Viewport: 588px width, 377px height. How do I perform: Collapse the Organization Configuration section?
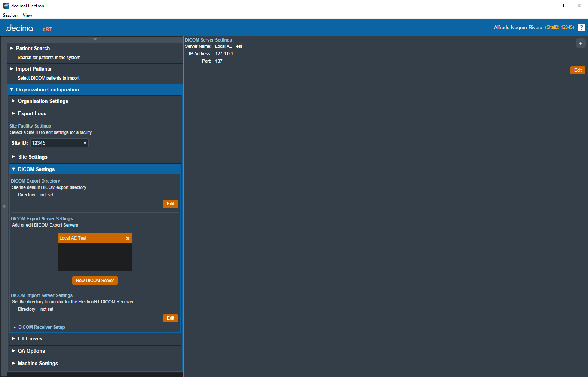[48, 90]
